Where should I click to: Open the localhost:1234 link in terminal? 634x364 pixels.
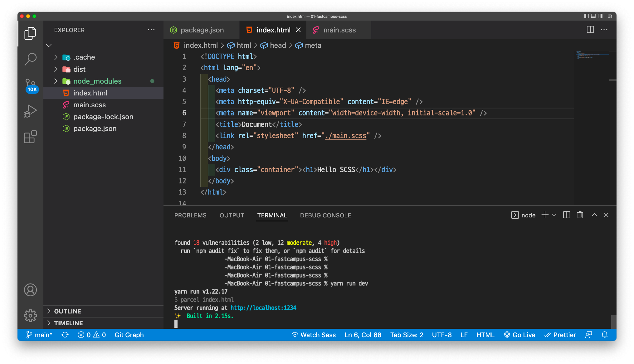pyautogui.click(x=263, y=308)
